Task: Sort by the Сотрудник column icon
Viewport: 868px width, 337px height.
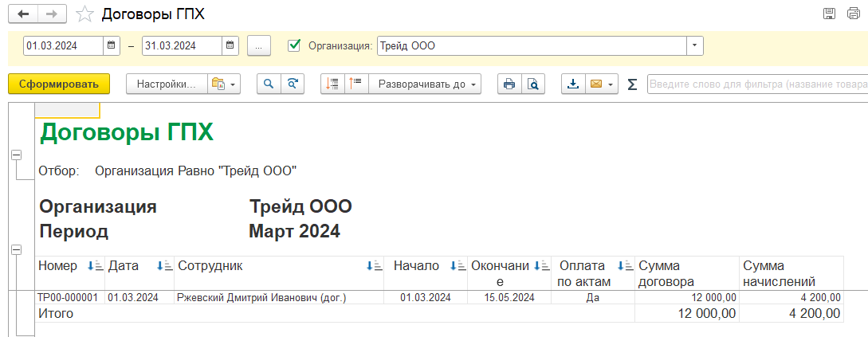Action: (x=374, y=266)
